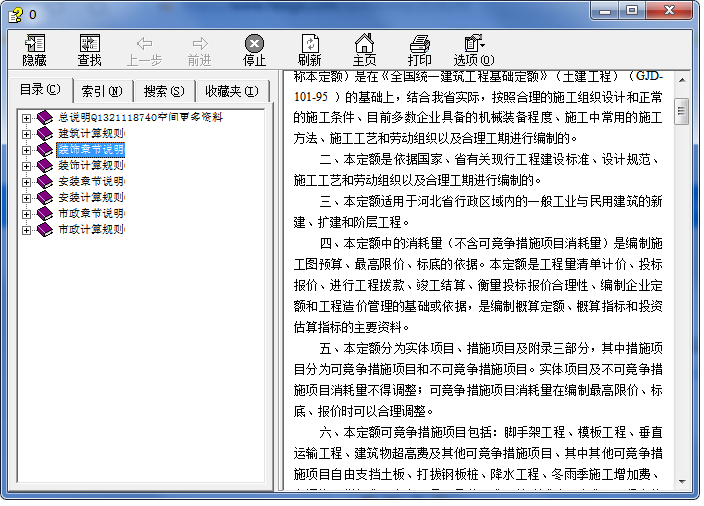Select the 市政计算规则 entry text
This screenshot has height=506, width=704.
tap(91, 229)
